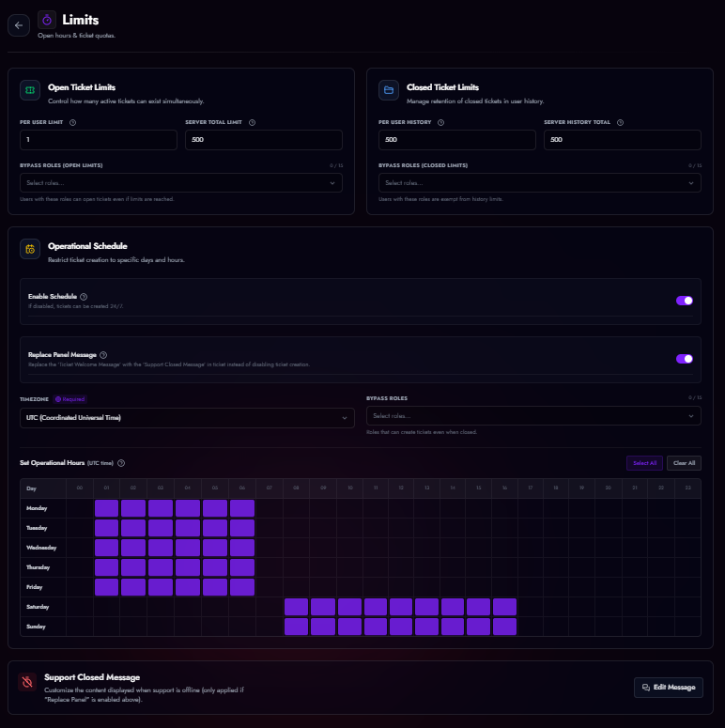Show help for Replace Panel Message

(103, 355)
